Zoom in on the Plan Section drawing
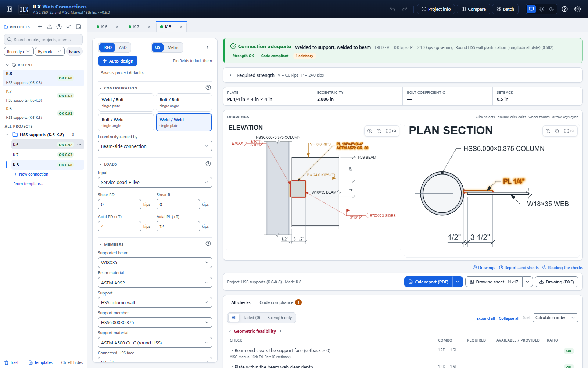The width and height of the screenshot is (588, 368). [548, 131]
